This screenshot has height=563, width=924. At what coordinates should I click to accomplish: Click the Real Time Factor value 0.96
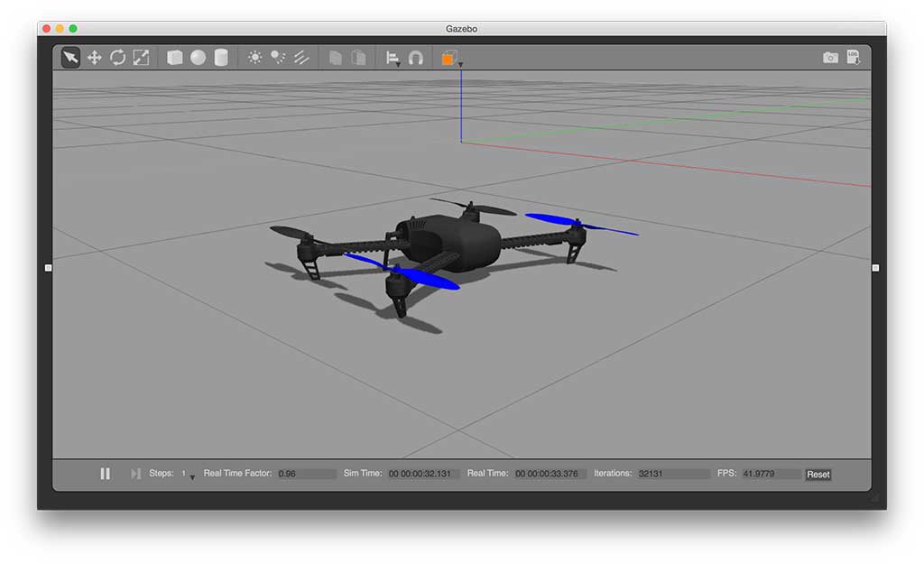(306, 474)
